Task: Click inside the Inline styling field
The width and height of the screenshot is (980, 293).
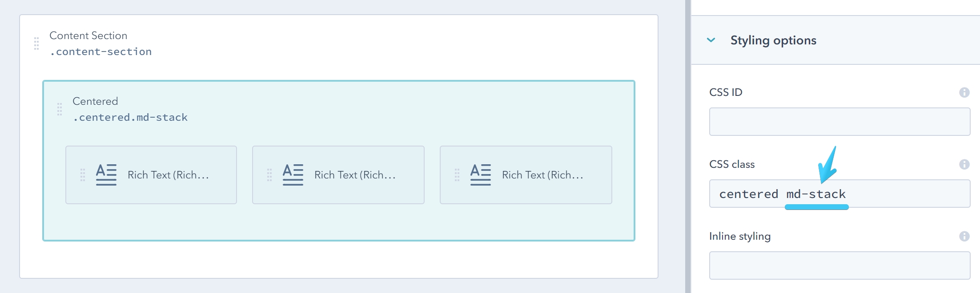Action: pyautogui.click(x=839, y=265)
